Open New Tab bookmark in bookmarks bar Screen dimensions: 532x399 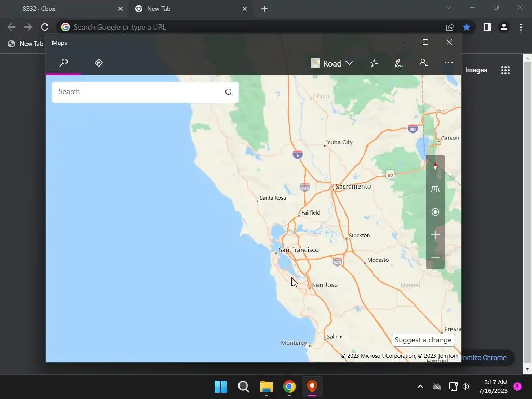coord(26,44)
